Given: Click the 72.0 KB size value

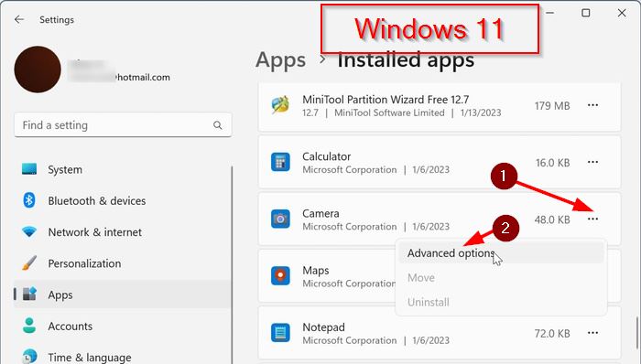Looking at the screenshot, I should pyautogui.click(x=552, y=334).
